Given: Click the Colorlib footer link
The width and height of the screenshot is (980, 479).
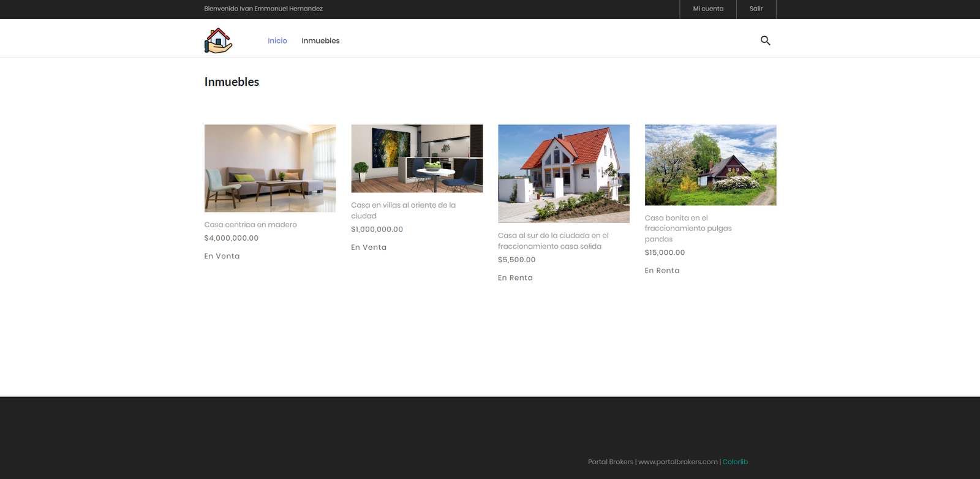Looking at the screenshot, I should point(735,462).
